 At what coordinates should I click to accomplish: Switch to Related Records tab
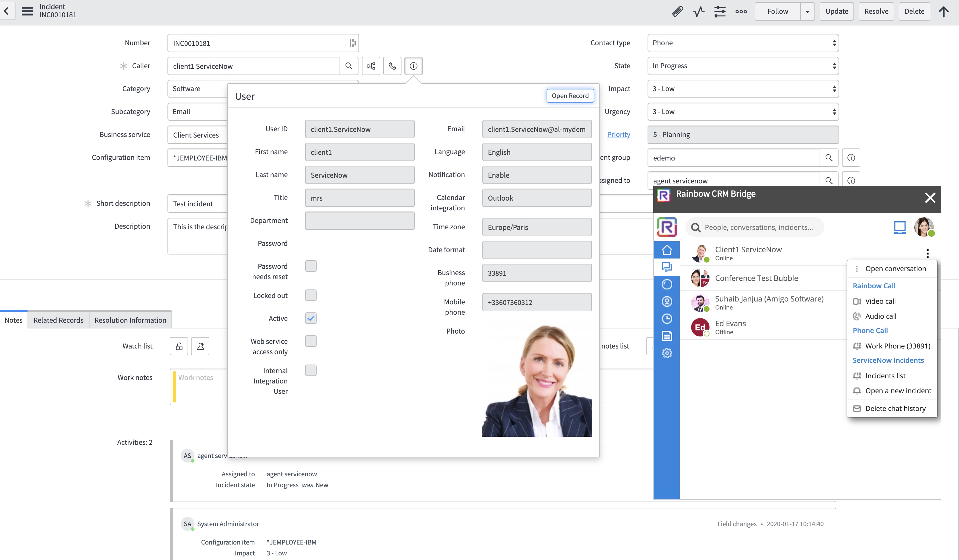point(58,320)
